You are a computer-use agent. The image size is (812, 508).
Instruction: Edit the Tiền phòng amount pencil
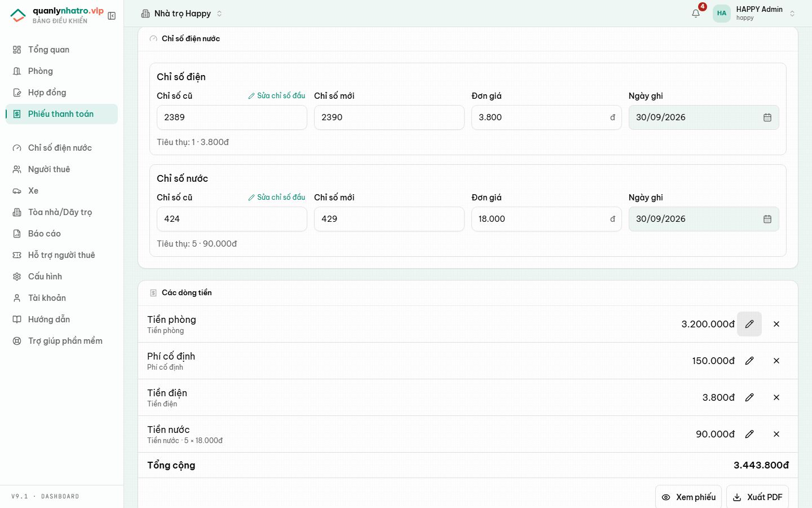click(749, 324)
